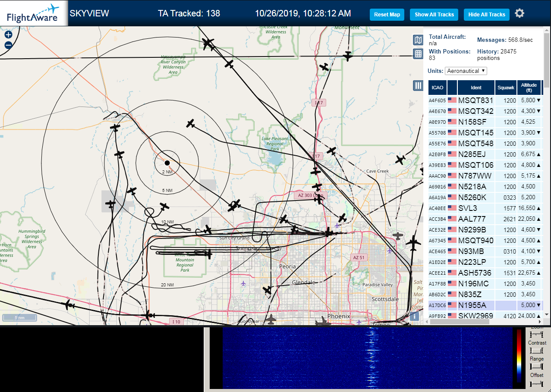Viewport: 551px width, 392px height.
Task: Click the Show All Tracks button
Action: tap(434, 14)
